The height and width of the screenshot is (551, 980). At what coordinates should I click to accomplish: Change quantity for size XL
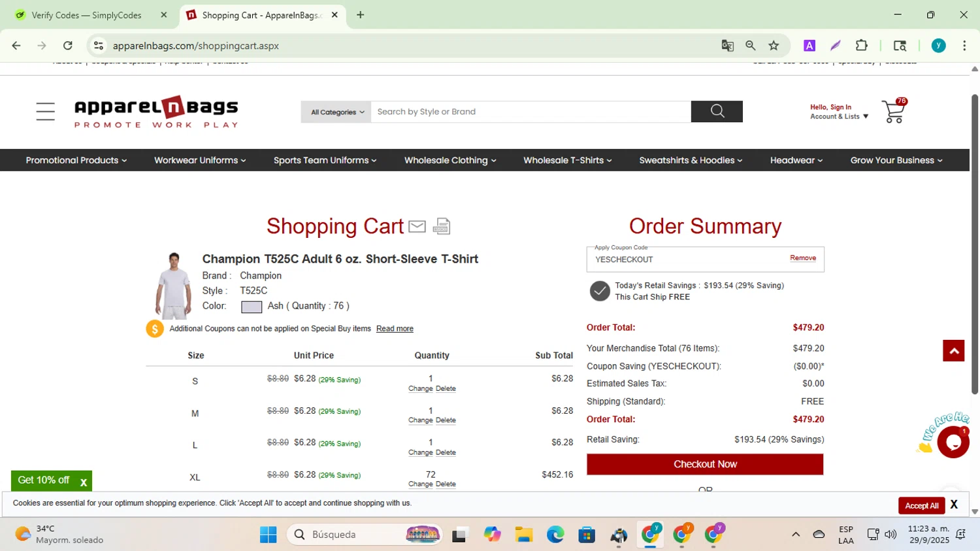coord(421,484)
